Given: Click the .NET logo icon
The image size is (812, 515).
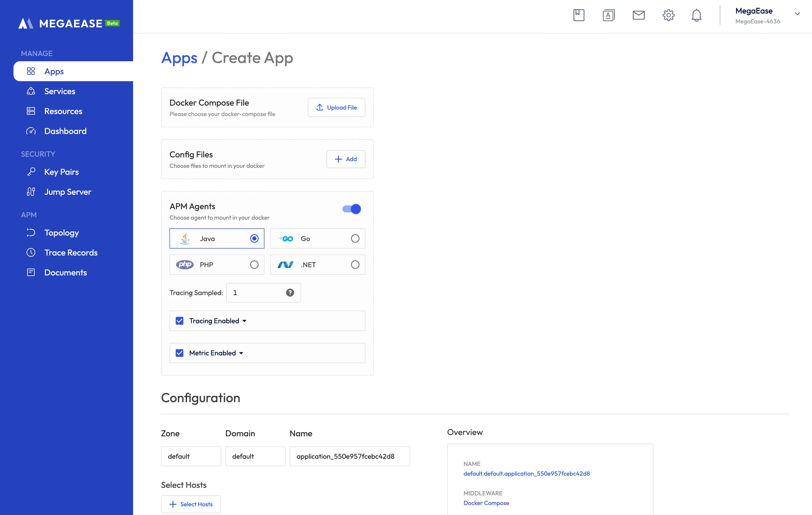Looking at the screenshot, I should coord(285,264).
